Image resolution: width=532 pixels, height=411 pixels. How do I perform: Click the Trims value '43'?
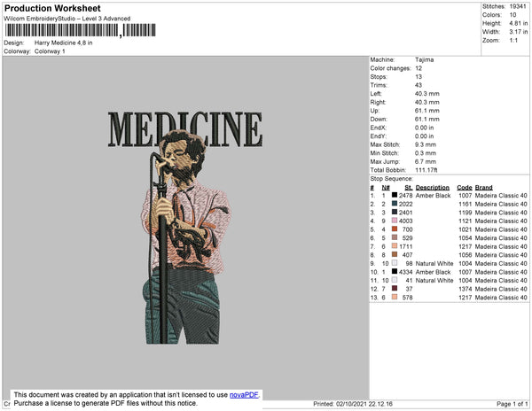(419, 85)
